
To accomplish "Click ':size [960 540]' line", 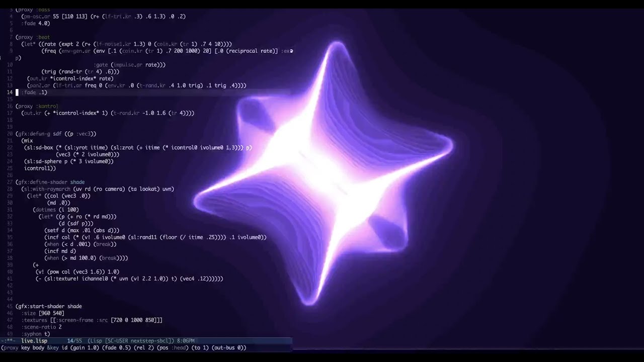I will pos(43,313).
